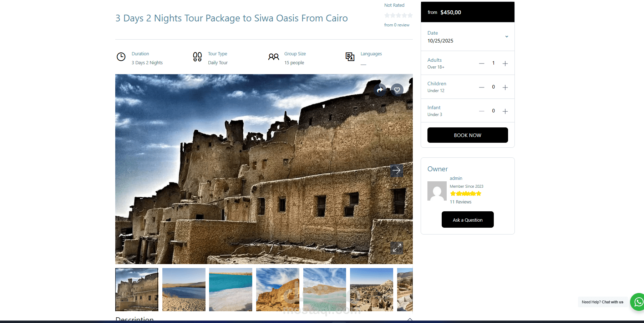Increase Adults count with plus
This screenshot has width=644, height=323.
[x=505, y=64]
